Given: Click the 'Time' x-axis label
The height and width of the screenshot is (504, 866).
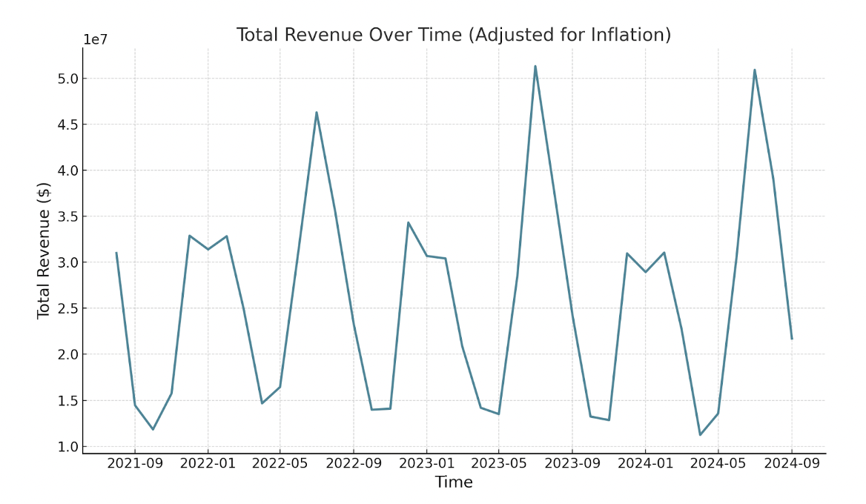Looking at the screenshot, I should (453, 483).
